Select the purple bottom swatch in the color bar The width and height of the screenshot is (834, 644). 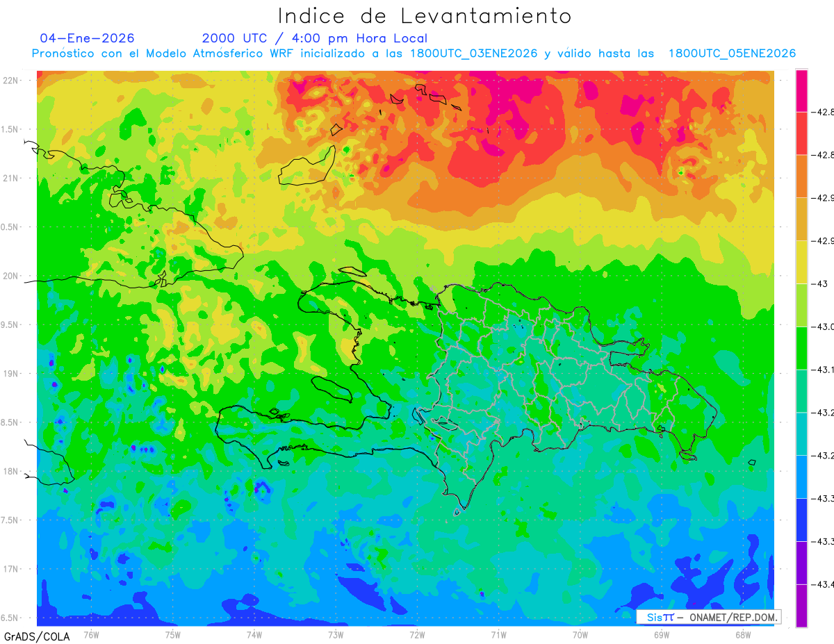click(801, 606)
